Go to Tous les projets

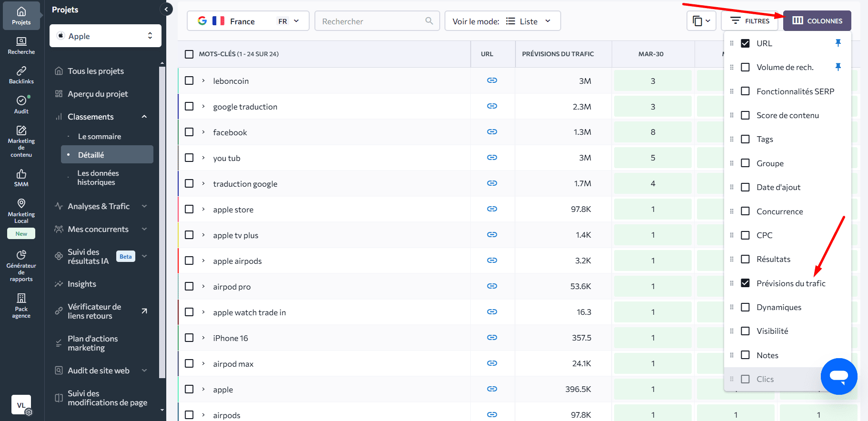pyautogui.click(x=95, y=71)
